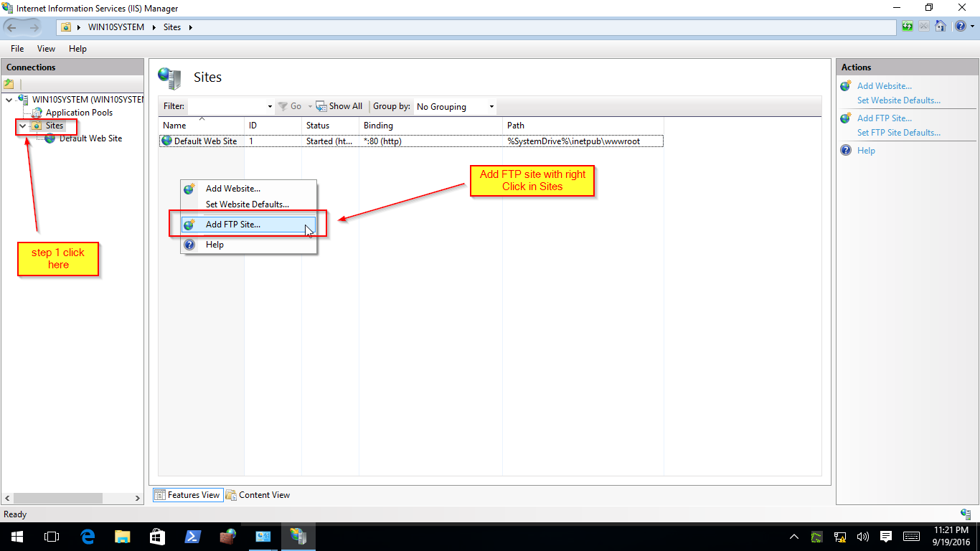Click Add FTP Site link in Actions pane
This screenshot has height=551, width=980.
tap(885, 118)
